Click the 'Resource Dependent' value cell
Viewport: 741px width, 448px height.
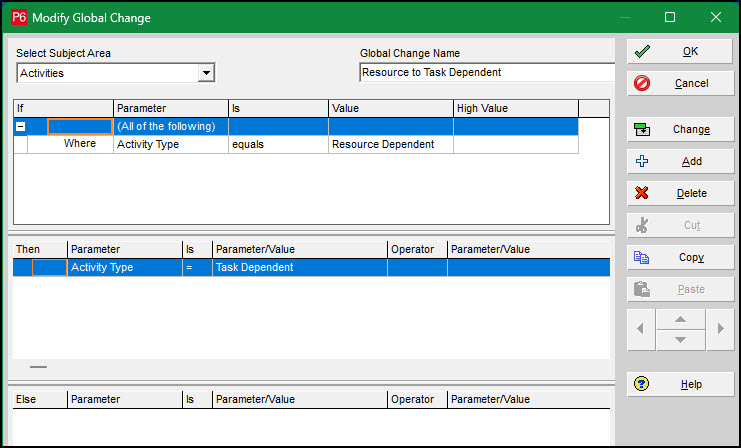pyautogui.click(x=391, y=144)
